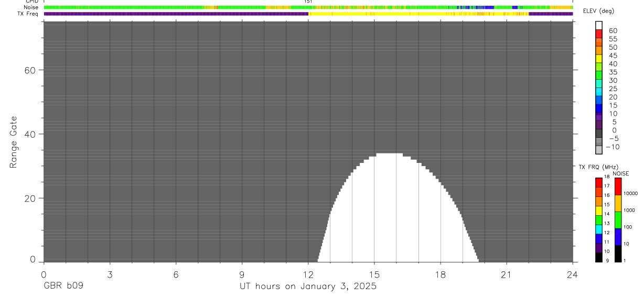Pick the black bottom swatch in the TX FRQ legend

click(x=599, y=258)
